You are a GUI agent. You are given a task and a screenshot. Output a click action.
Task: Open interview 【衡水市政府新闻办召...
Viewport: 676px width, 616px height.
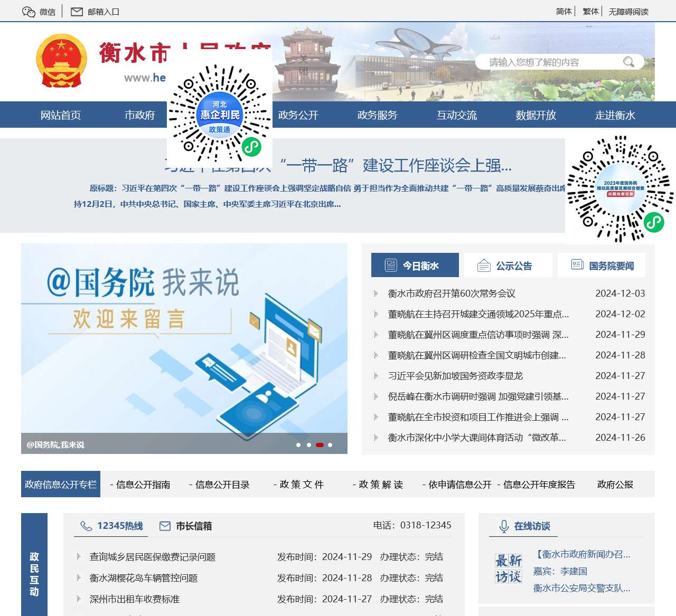coord(582,554)
